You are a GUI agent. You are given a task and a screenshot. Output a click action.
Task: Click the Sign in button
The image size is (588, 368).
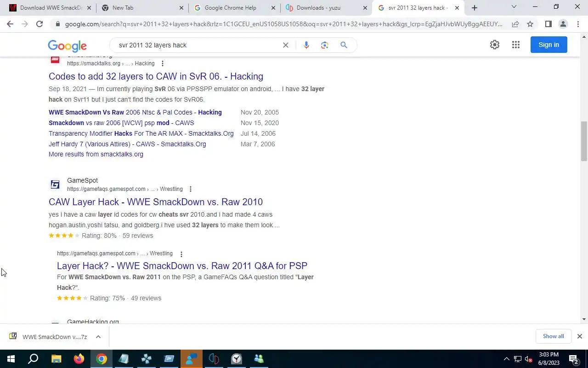coord(548,45)
